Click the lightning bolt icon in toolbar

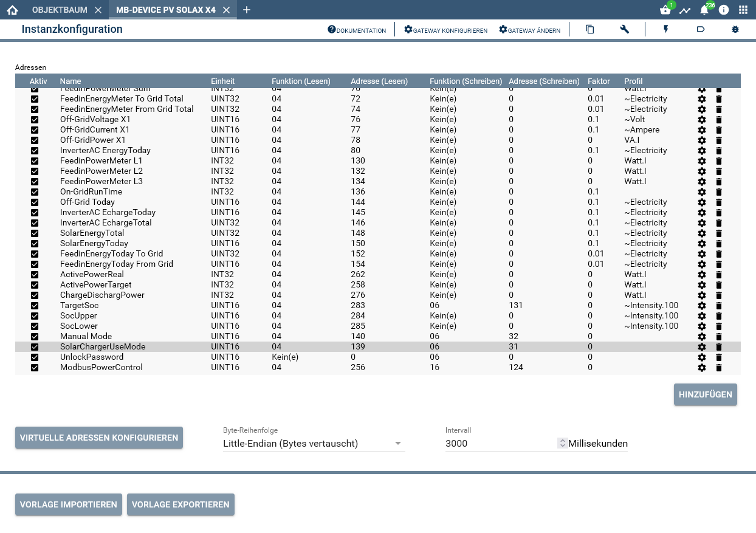[666, 29]
